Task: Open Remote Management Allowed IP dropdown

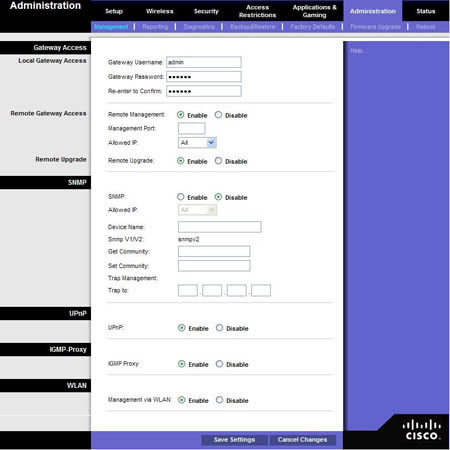Action: pos(197,143)
